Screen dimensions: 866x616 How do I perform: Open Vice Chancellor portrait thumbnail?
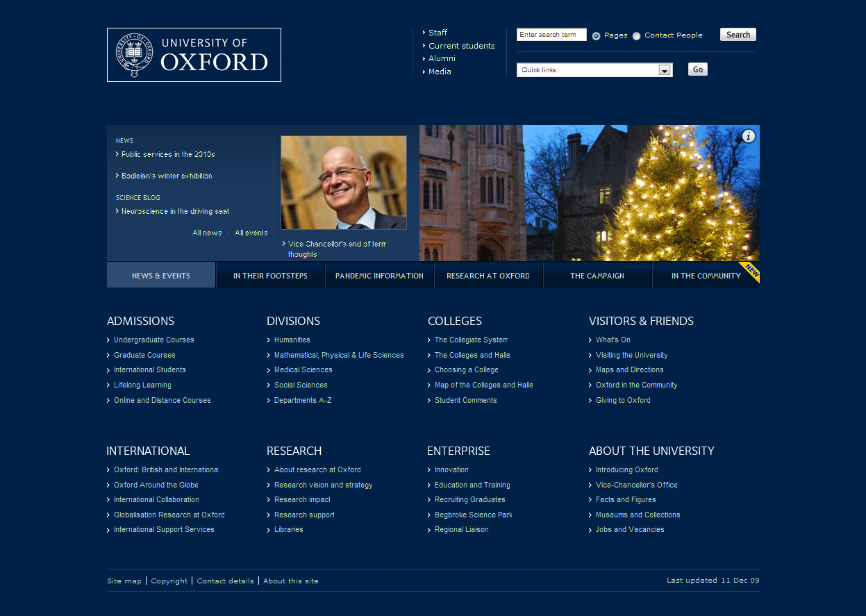(x=344, y=183)
